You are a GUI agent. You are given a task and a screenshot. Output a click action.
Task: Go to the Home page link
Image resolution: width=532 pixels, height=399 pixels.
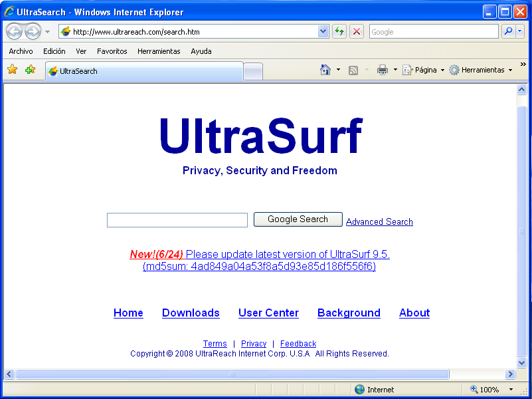pyautogui.click(x=128, y=313)
